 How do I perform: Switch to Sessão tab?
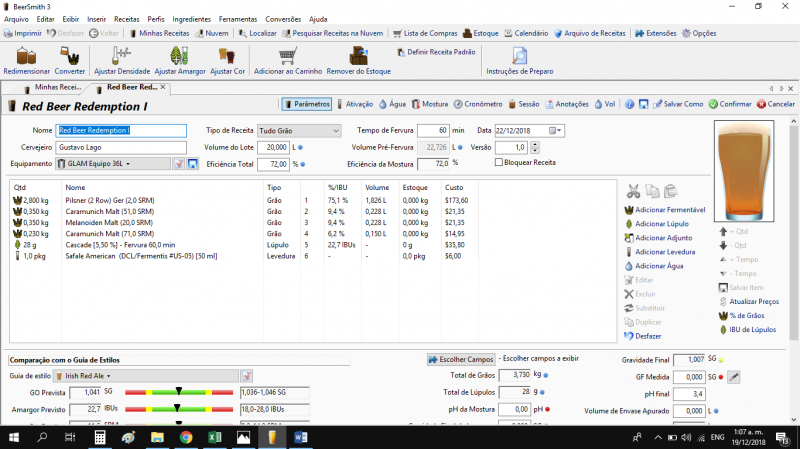pos(523,104)
